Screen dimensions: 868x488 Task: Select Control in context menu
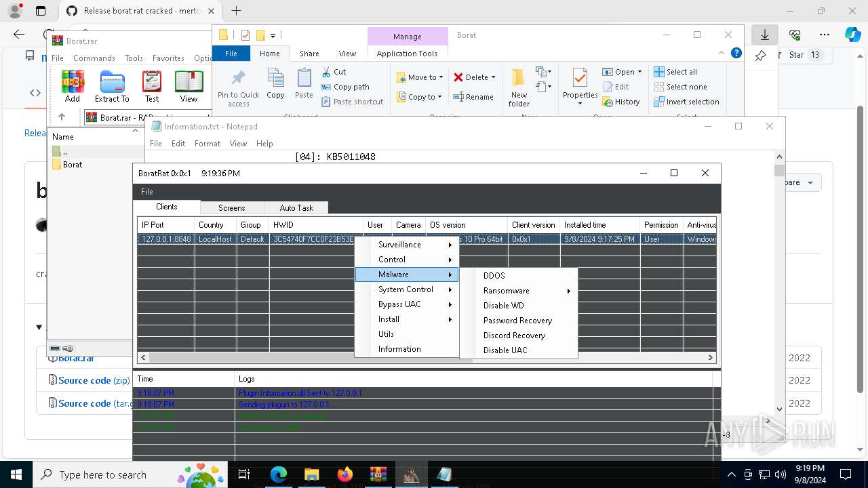pos(407,260)
